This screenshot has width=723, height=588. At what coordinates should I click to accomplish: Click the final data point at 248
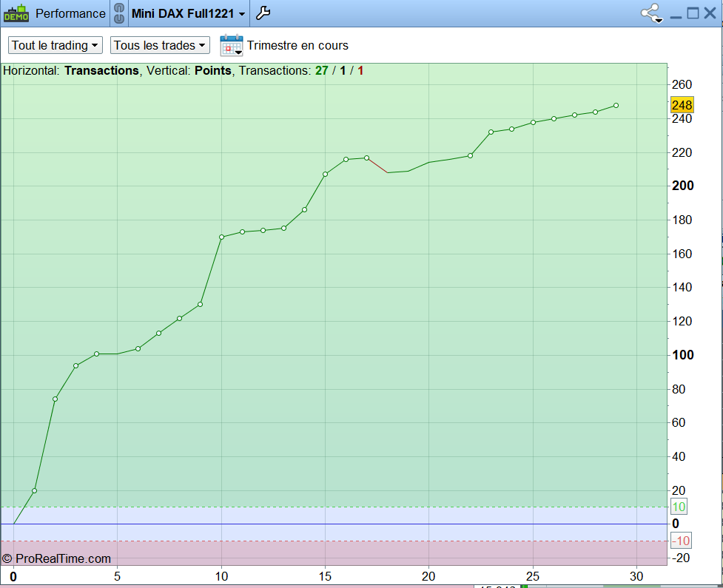[616, 106]
